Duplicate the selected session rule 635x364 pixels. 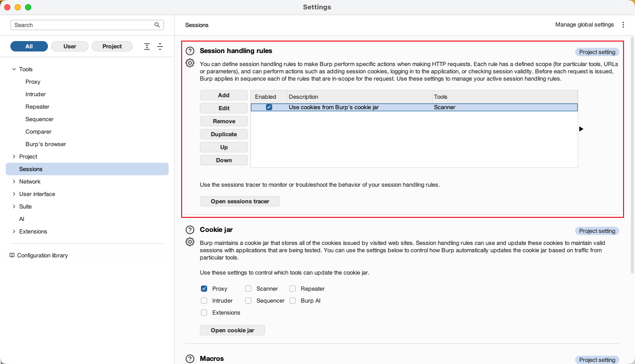(224, 134)
